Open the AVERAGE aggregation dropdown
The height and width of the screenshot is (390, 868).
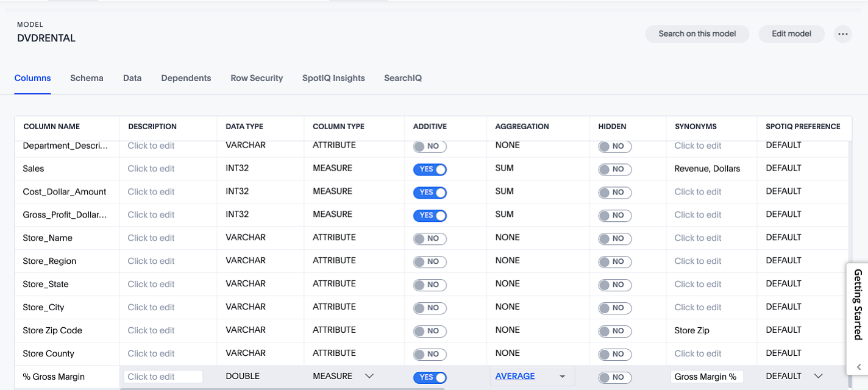pos(562,377)
